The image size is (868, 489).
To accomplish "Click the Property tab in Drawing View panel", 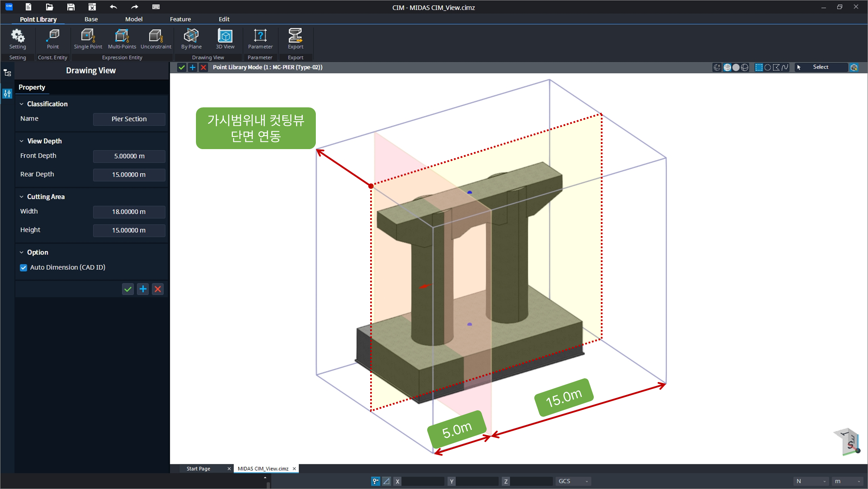I will [32, 87].
